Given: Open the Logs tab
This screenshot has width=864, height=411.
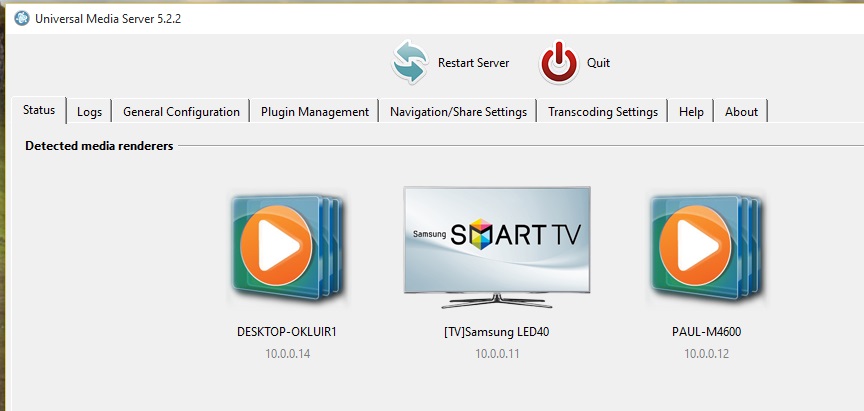Looking at the screenshot, I should click(89, 112).
